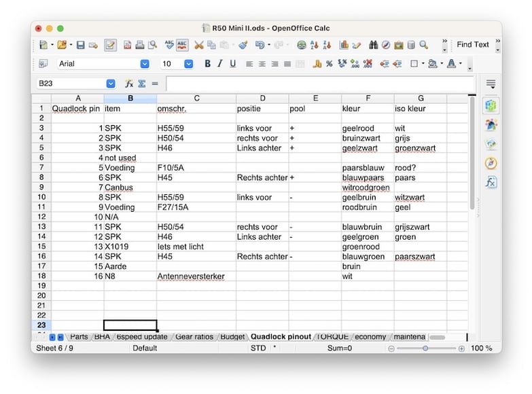This screenshot has width=532, height=394.
Task: Select column D header
Action: pos(262,98)
